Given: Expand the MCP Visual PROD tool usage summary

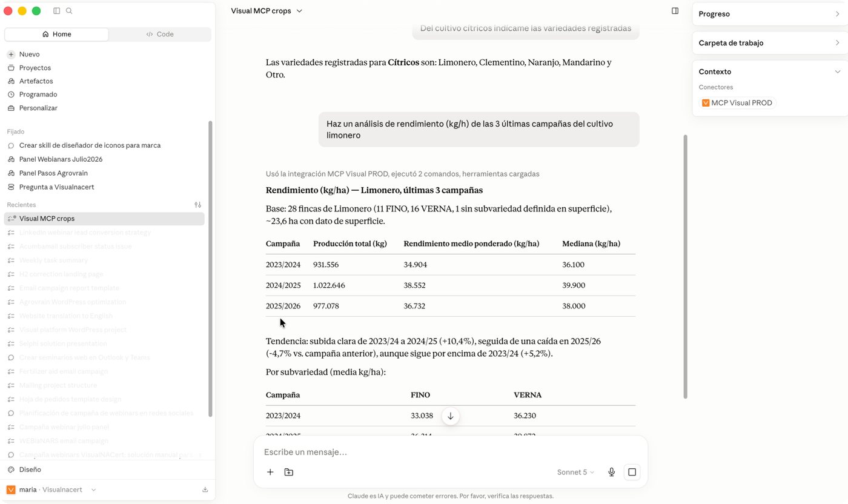Looking at the screenshot, I should (402, 174).
